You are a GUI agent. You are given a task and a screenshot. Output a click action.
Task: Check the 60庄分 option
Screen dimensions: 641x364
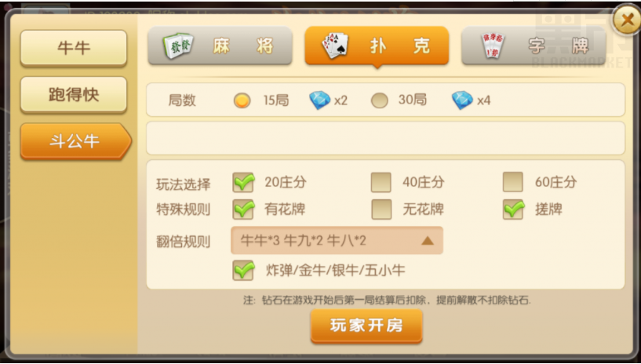(x=513, y=182)
